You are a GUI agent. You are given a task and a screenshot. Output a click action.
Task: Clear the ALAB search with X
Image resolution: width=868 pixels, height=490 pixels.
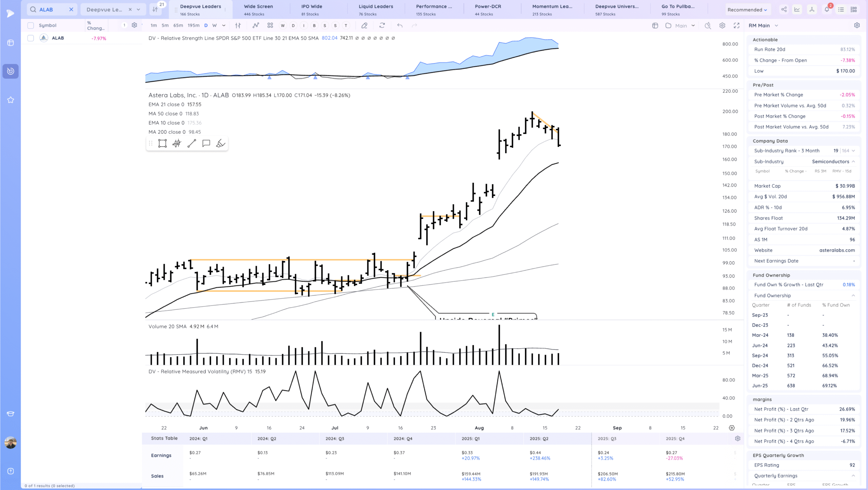[71, 9]
